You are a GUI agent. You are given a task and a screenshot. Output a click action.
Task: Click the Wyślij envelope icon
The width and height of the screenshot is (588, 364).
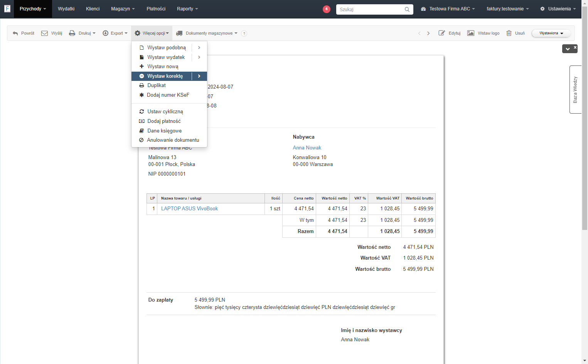45,33
